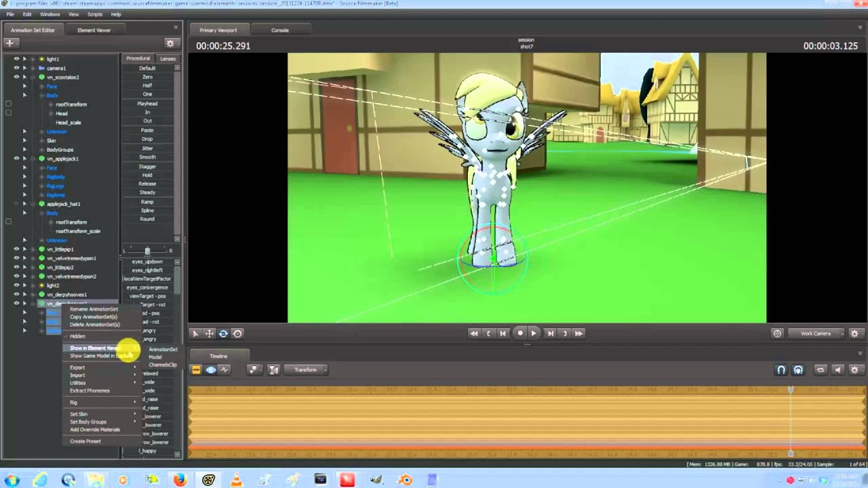Toggle visibility eye for light1
This screenshot has height=488, width=868.
[16, 59]
